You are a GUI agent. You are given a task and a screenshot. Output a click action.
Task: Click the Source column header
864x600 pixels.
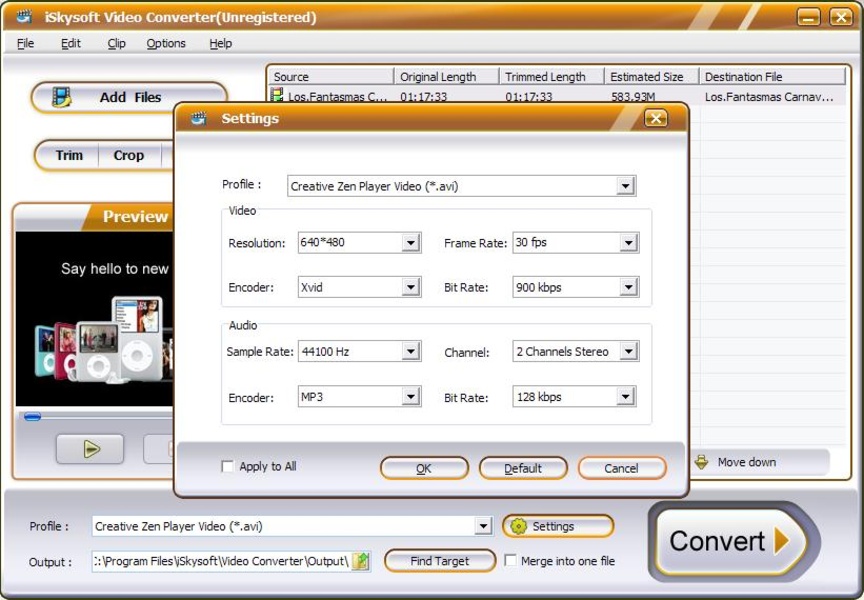coord(331,77)
